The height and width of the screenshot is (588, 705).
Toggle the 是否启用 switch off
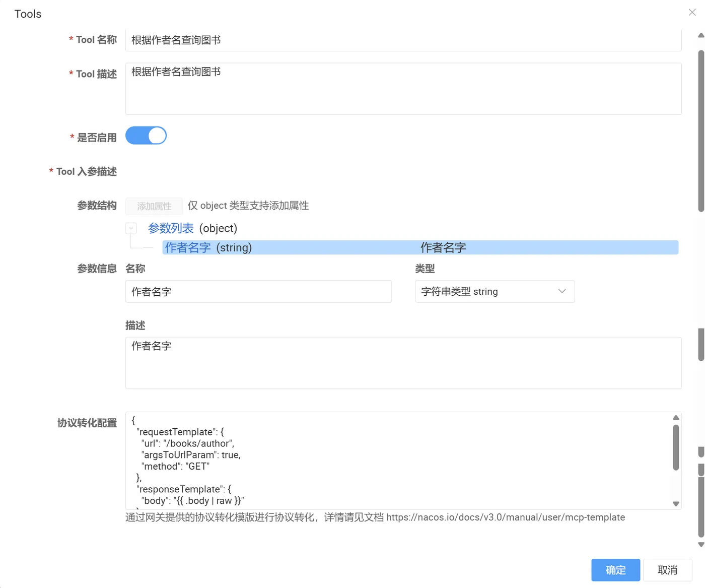[146, 136]
